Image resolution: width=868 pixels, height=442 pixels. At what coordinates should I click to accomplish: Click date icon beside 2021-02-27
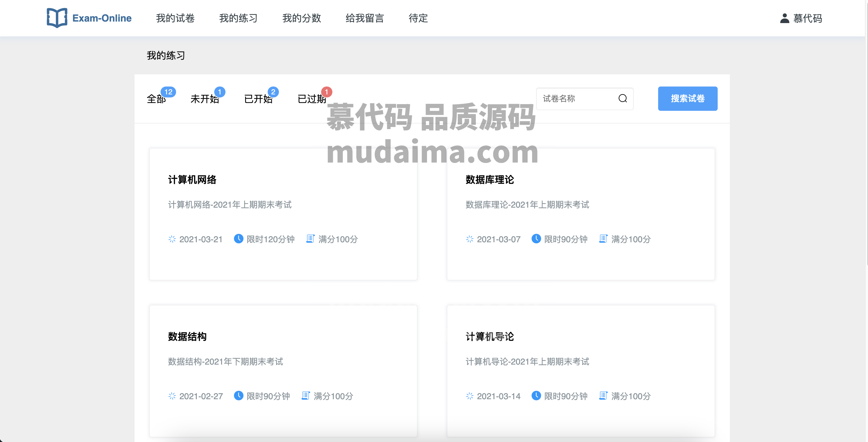(x=172, y=396)
